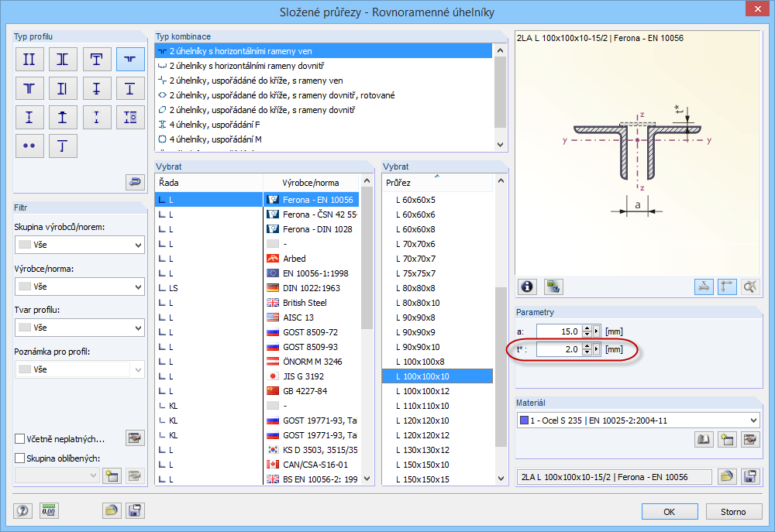
Task: Select 'British Steel' manufacturer row
Action: pyautogui.click(x=257, y=303)
